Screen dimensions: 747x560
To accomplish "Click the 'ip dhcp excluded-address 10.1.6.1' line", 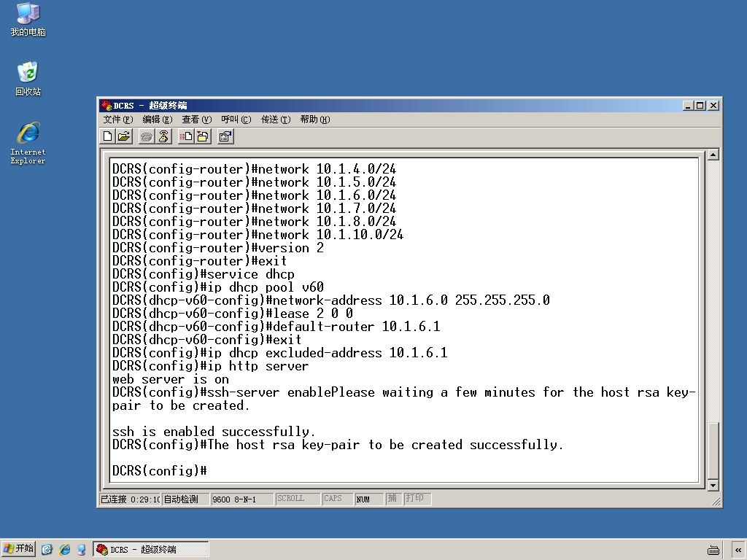I will click(x=280, y=352).
